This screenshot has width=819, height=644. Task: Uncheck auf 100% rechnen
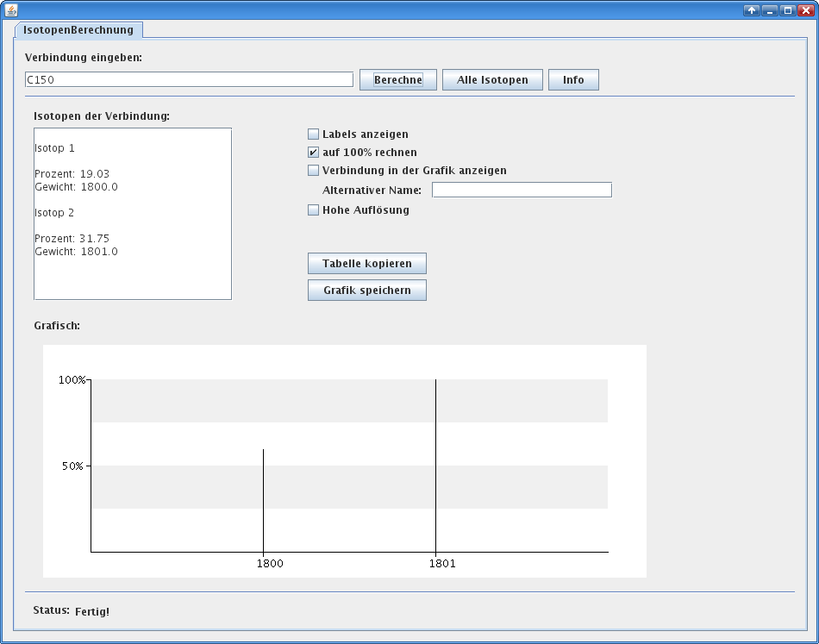point(314,153)
